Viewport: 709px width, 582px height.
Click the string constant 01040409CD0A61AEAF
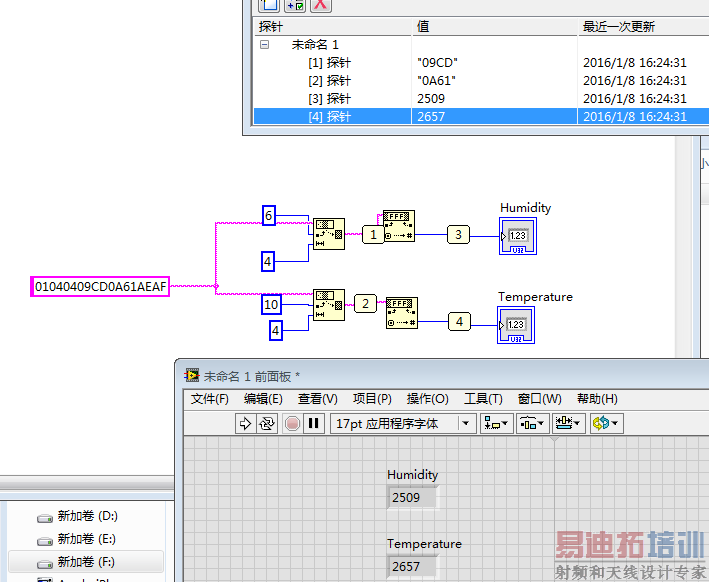100,287
